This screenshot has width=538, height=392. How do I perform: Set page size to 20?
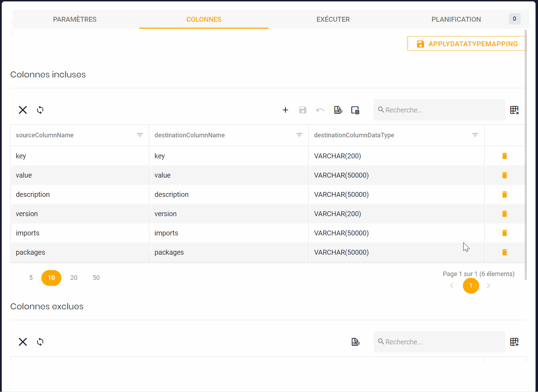(74, 278)
